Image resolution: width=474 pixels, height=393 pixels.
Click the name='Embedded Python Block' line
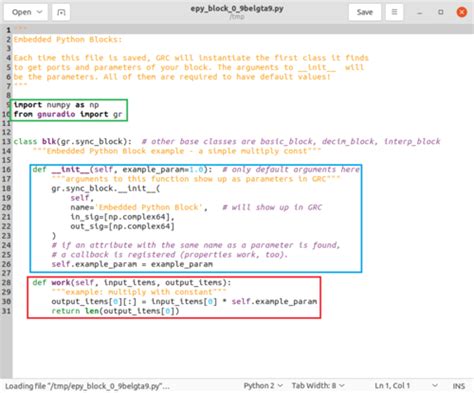coord(139,207)
